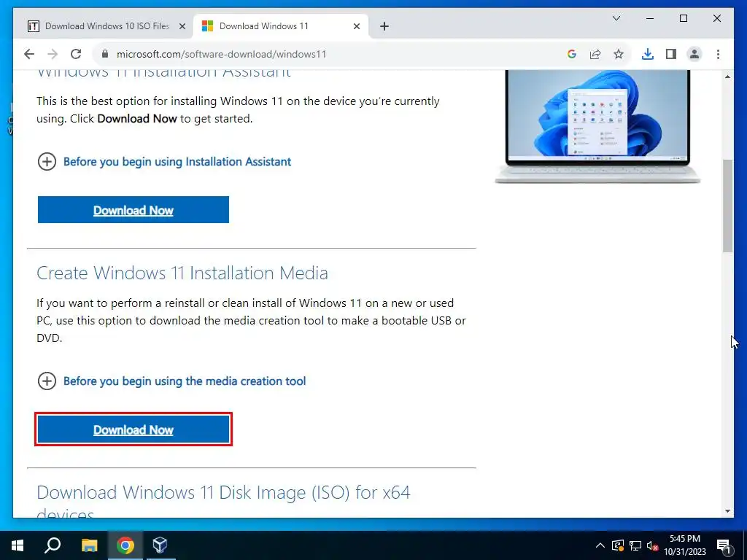Open the Windows Start menu

[x=18, y=545]
